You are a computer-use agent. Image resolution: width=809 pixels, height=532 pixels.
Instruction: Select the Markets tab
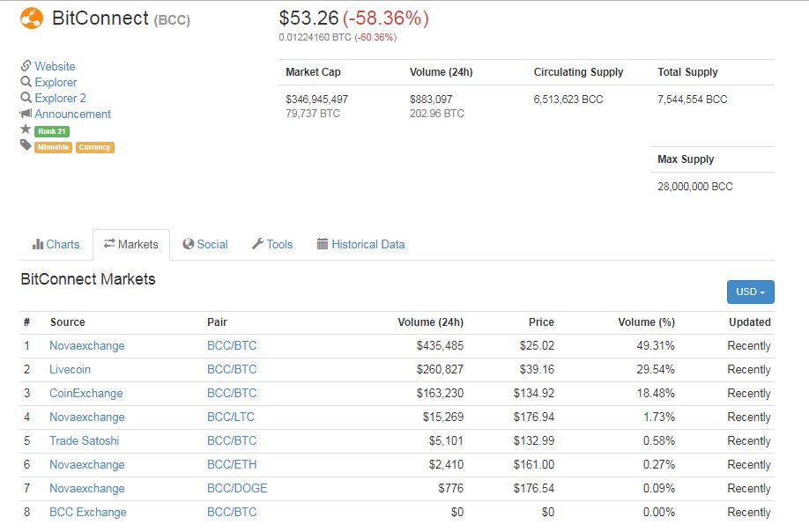[x=131, y=244]
